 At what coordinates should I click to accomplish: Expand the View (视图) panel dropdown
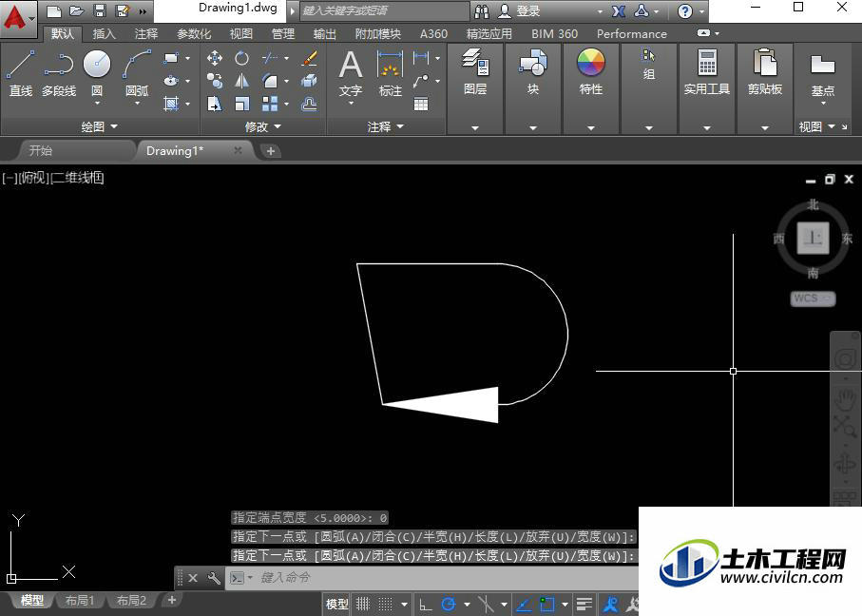click(817, 126)
